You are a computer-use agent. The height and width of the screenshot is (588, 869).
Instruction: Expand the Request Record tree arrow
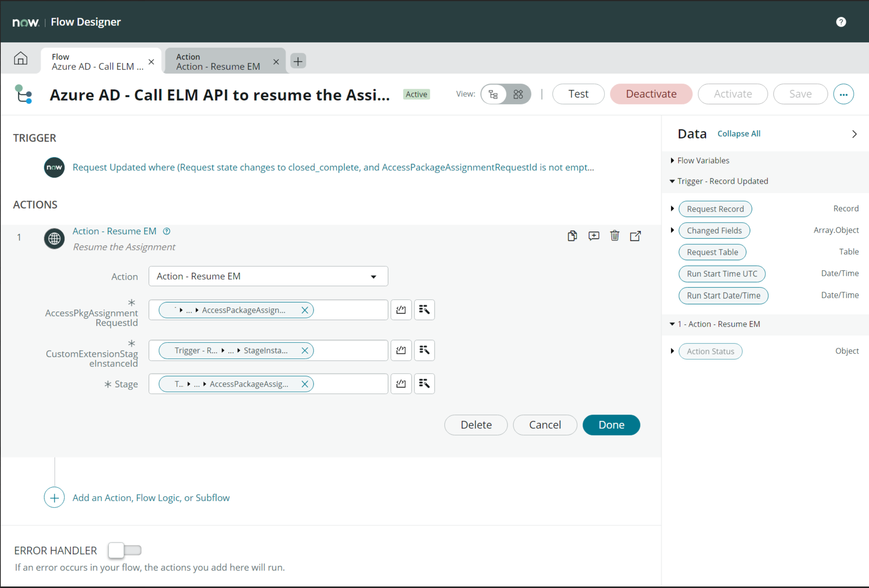tap(672, 209)
